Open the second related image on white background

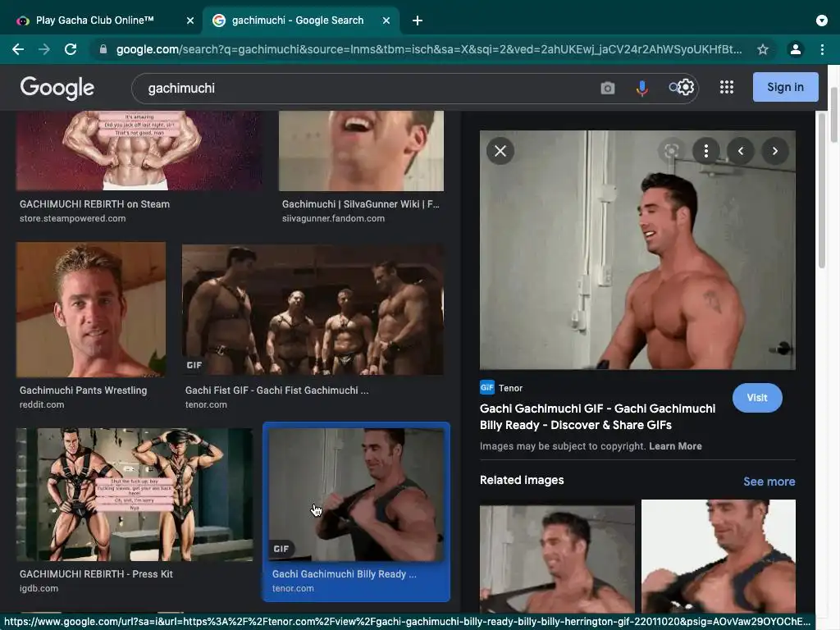[x=719, y=557]
